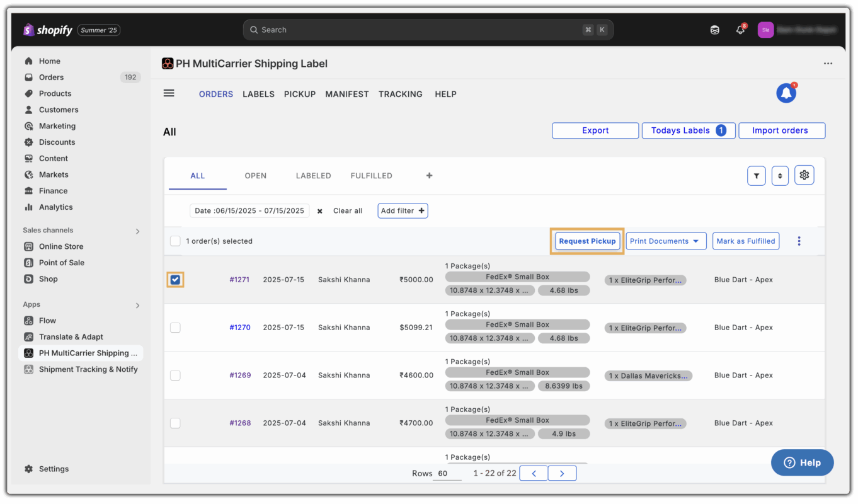Switch to PICKUP tab
858x504 pixels.
tap(300, 94)
